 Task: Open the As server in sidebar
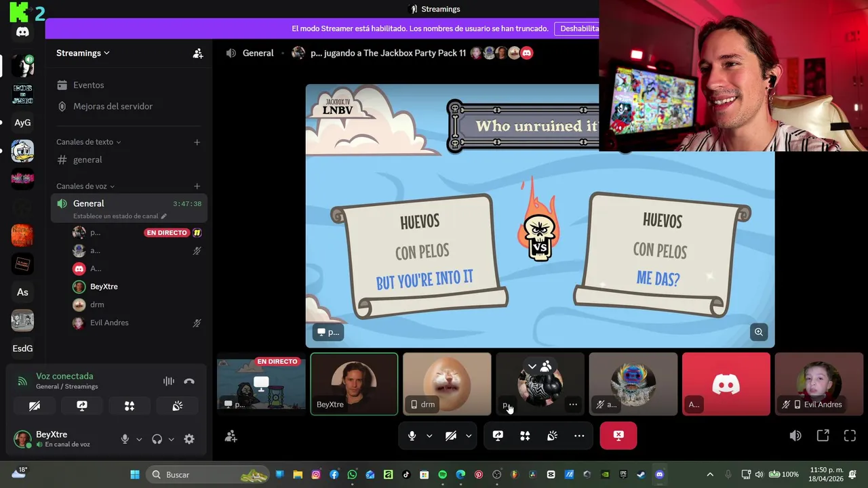[22, 292]
